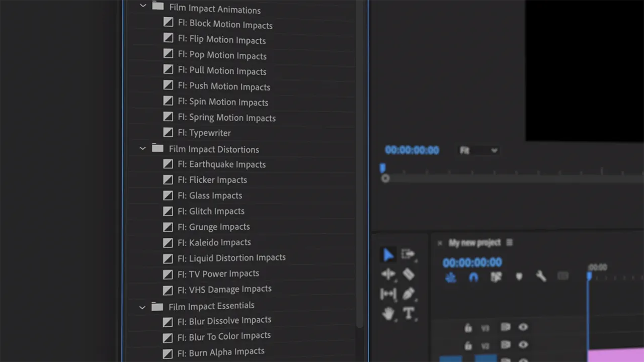Click the icon beside FI: Earthquake Impacts
The image size is (644, 362).
click(x=168, y=163)
